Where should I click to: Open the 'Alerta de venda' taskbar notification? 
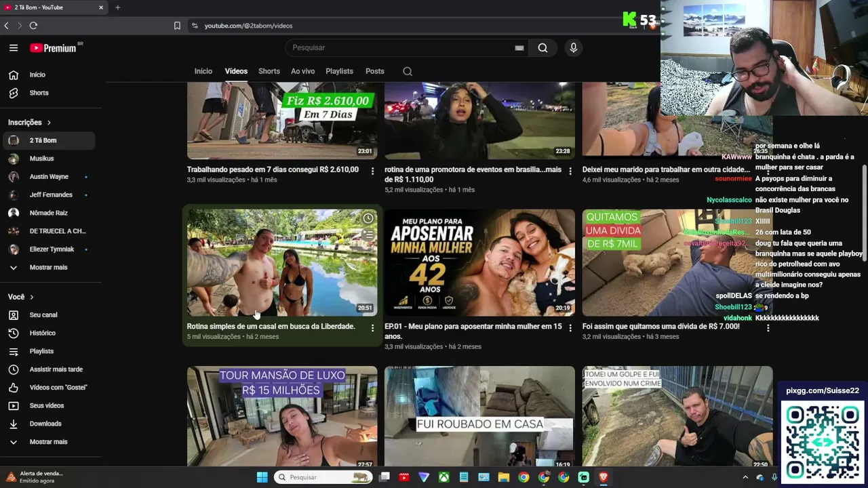pyautogui.click(x=34, y=477)
